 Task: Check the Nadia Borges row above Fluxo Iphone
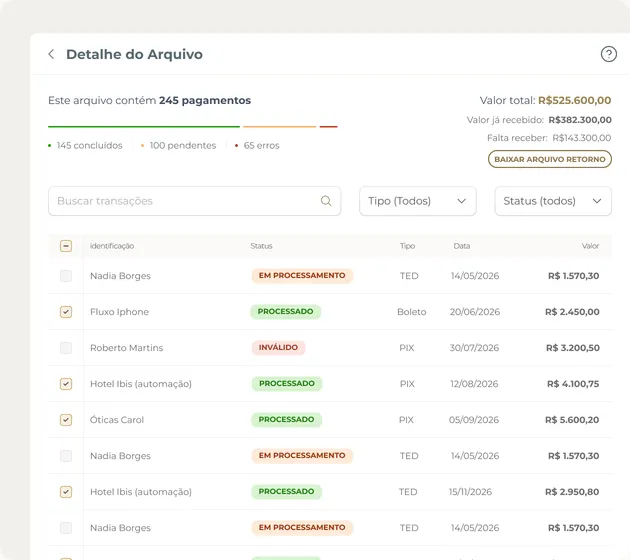coord(66,276)
